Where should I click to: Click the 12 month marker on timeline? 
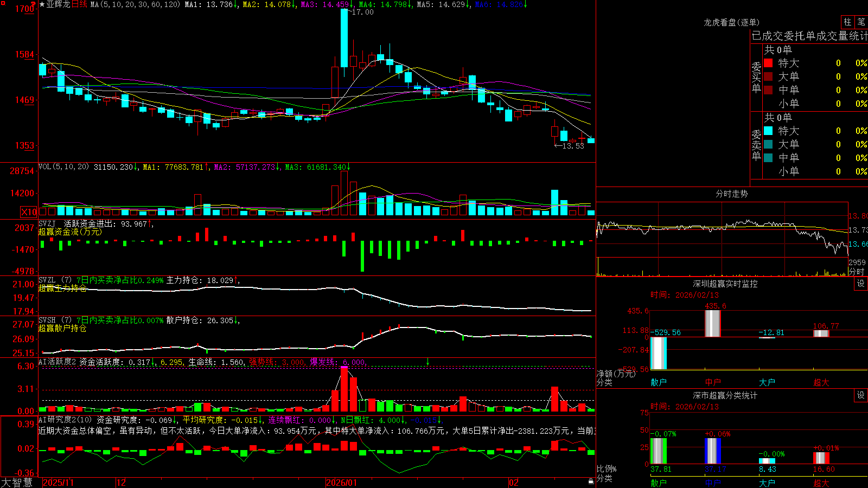121,483
